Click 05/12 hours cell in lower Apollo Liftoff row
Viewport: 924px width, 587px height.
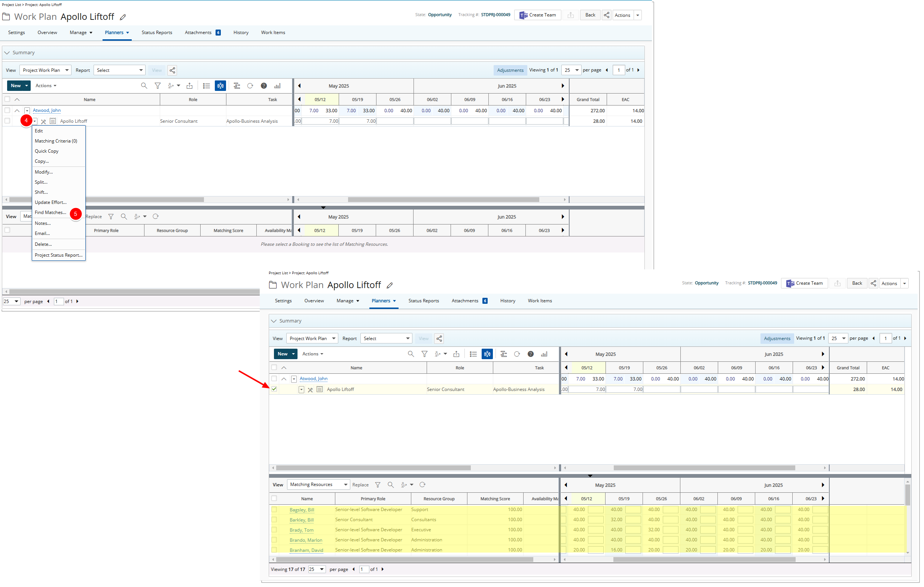[x=587, y=389]
